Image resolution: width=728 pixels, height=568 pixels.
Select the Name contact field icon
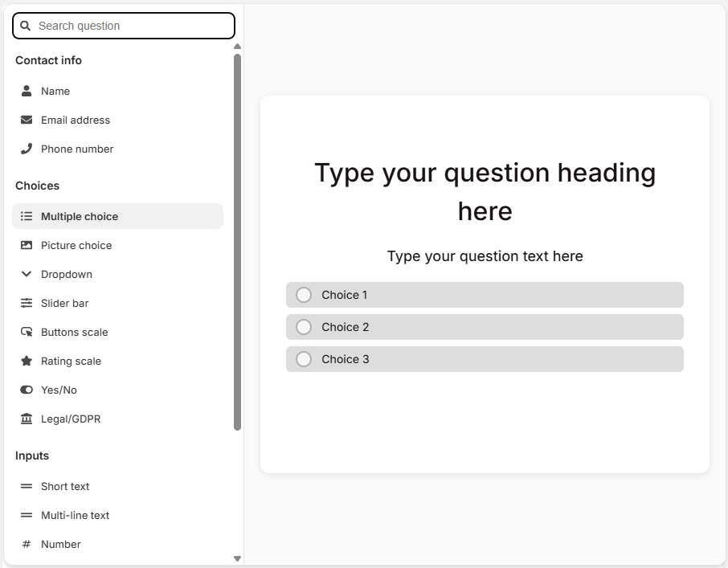click(x=26, y=91)
